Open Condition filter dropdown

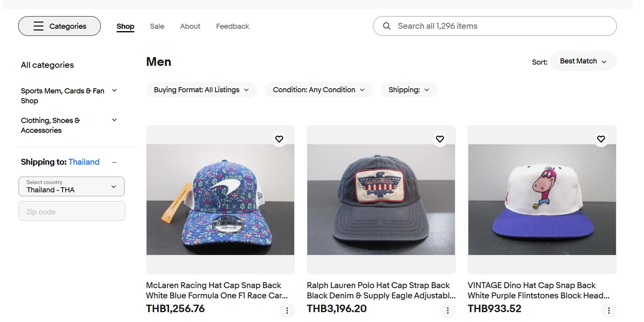click(319, 90)
